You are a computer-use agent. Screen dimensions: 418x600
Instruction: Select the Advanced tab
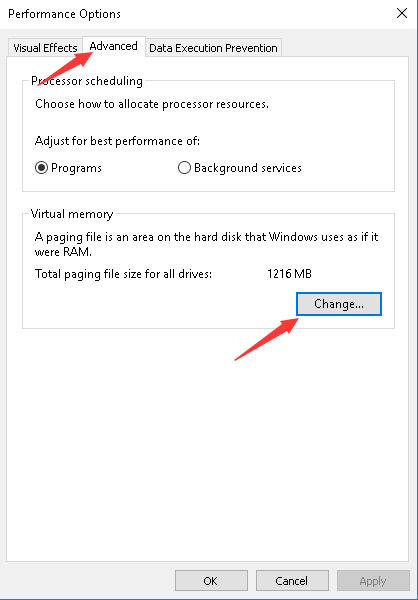coord(114,47)
